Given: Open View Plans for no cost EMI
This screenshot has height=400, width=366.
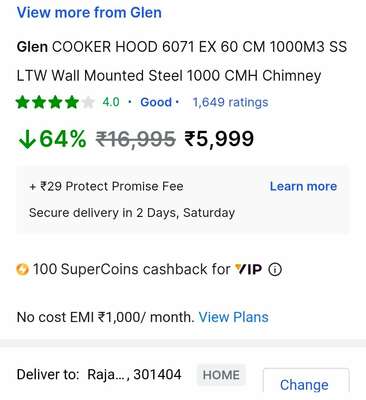Looking at the screenshot, I should [x=233, y=317].
